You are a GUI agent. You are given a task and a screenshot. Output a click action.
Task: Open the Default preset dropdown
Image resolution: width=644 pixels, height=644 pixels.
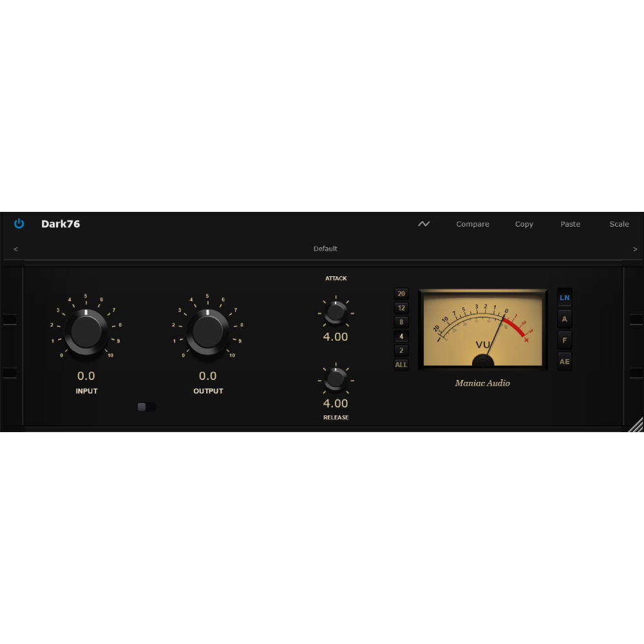(325, 249)
